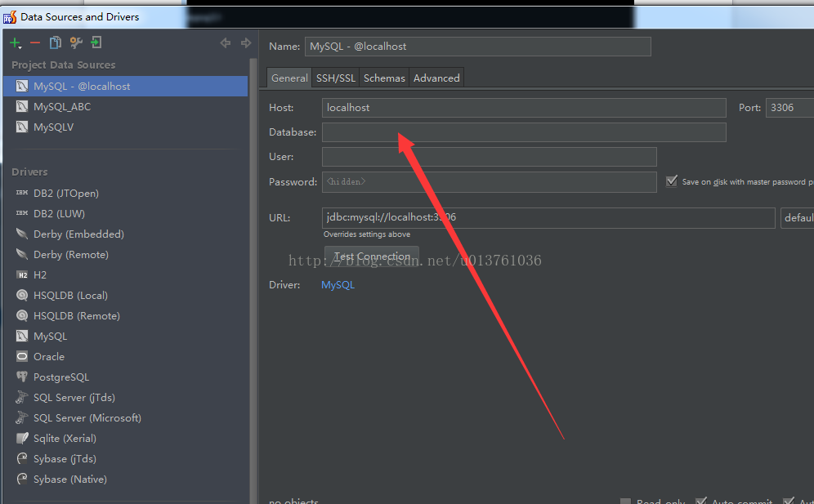This screenshot has width=814, height=504.
Task: Go back with left arrow icon
Action: pyautogui.click(x=226, y=42)
